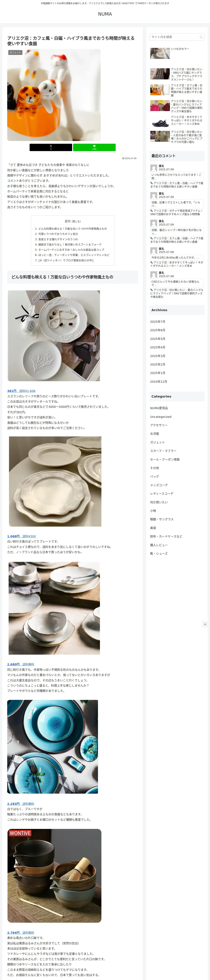Click the search magnifier icon

pos(201,37)
